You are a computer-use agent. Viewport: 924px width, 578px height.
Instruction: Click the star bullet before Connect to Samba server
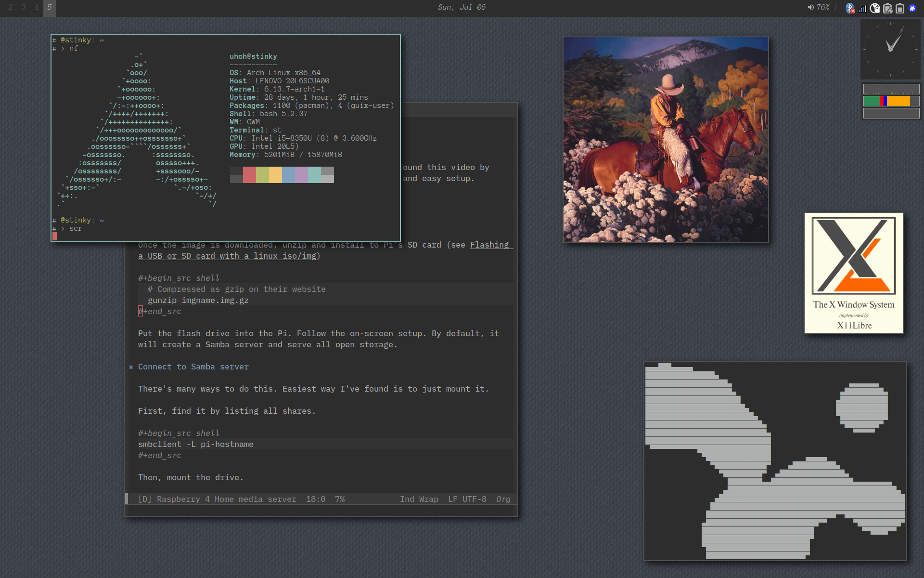(131, 367)
